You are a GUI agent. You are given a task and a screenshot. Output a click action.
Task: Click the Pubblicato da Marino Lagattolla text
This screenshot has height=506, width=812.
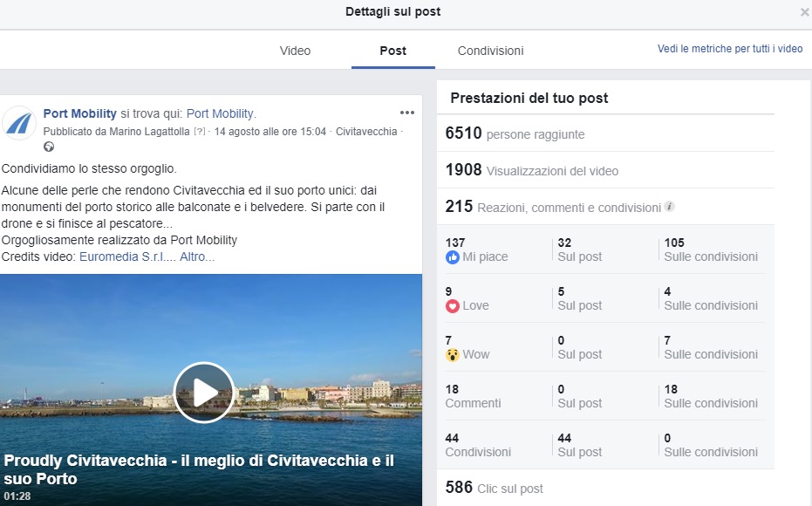pyautogui.click(x=117, y=132)
